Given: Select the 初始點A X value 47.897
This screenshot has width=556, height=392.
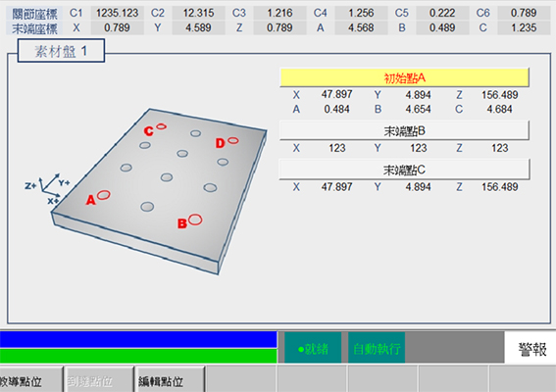Looking at the screenshot, I should coord(336,95).
